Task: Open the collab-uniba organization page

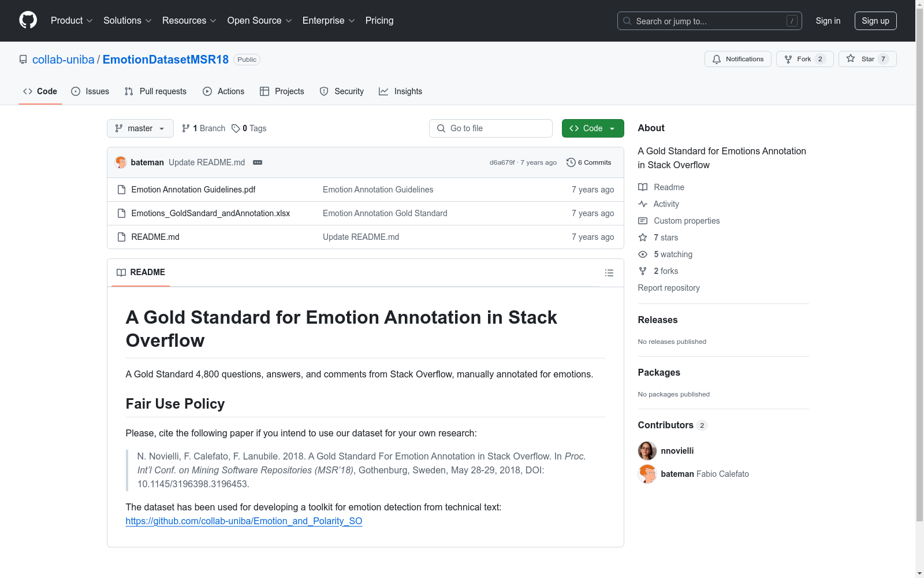Action: click(64, 60)
